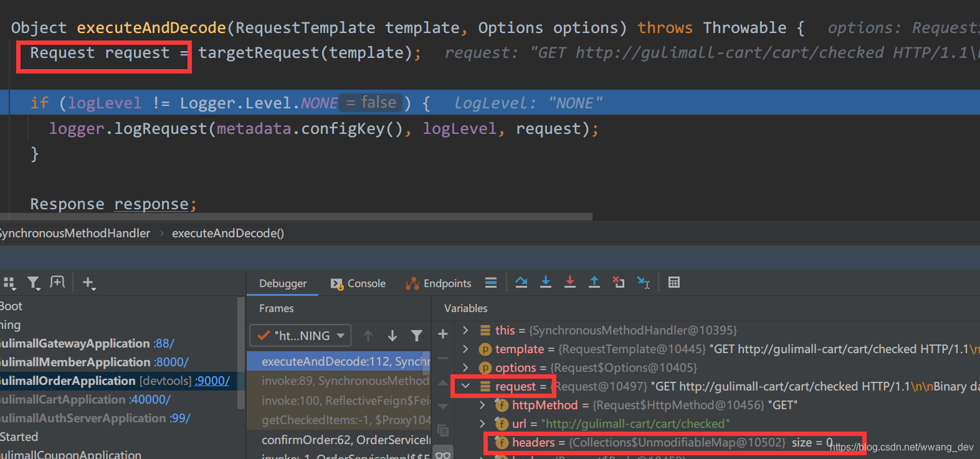Open the Group By icon in Services toolbar

(x=9, y=283)
